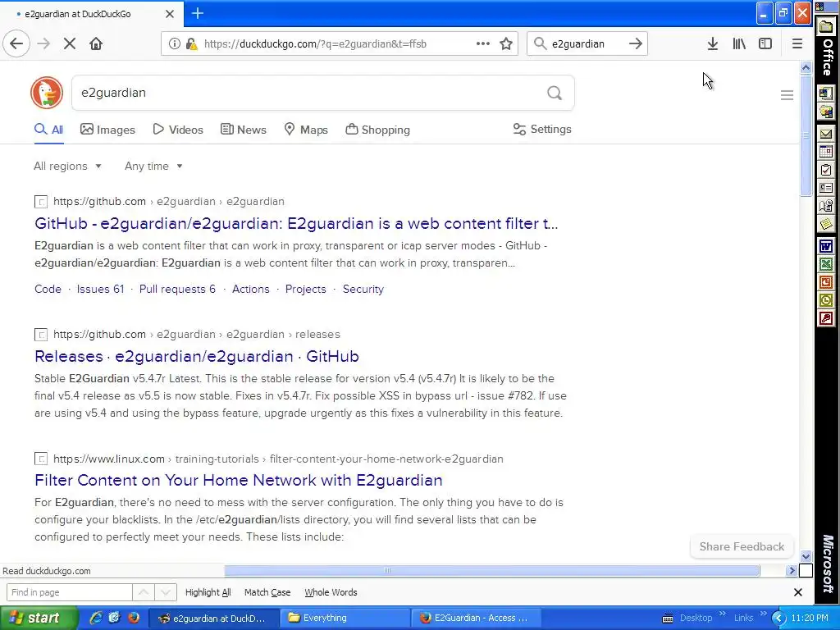
Task: Switch to the Everything taskbar window
Action: pyautogui.click(x=344, y=619)
